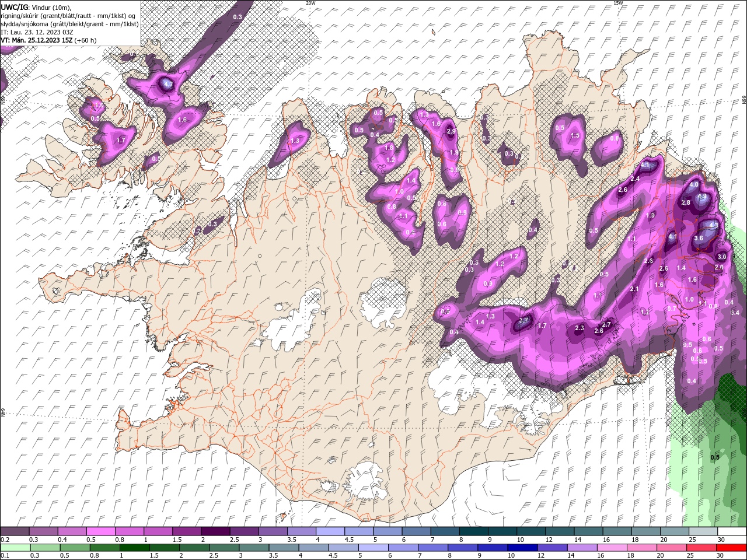This screenshot has height=560, width=747.
Task: Click the '0.4' label on the upper scale
Action: click(62, 540)
